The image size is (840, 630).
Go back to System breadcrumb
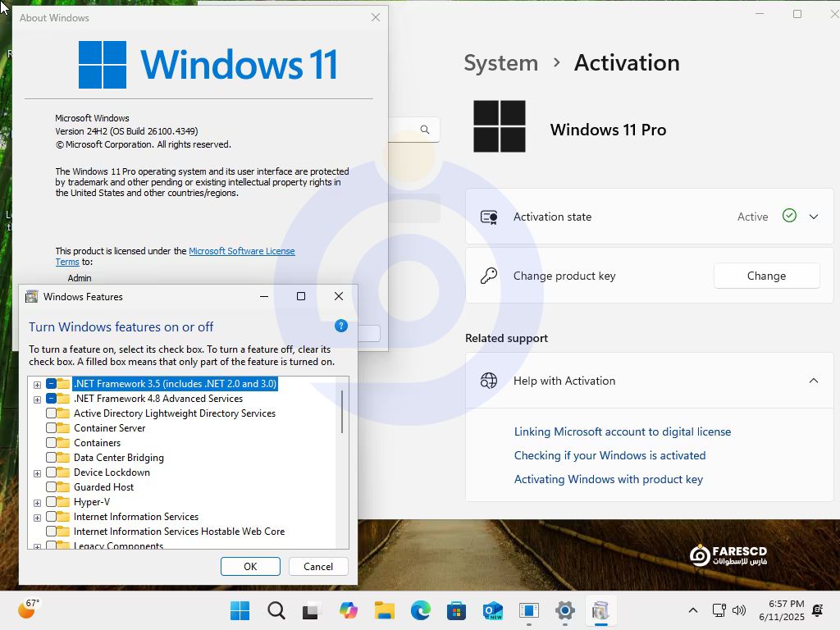500,62
